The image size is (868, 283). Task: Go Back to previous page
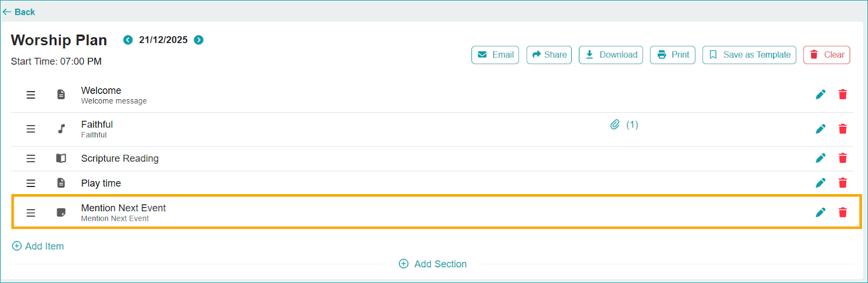(19, 12)
